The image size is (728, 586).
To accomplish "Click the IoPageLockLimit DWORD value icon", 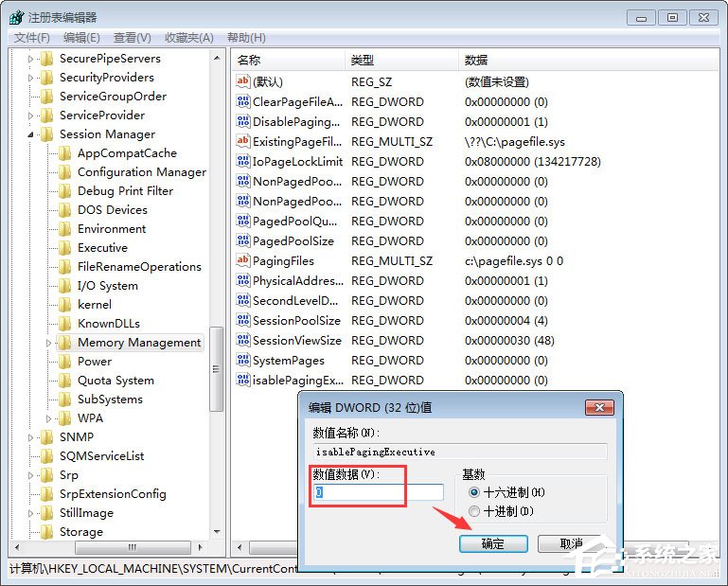I will pos(242,161).
